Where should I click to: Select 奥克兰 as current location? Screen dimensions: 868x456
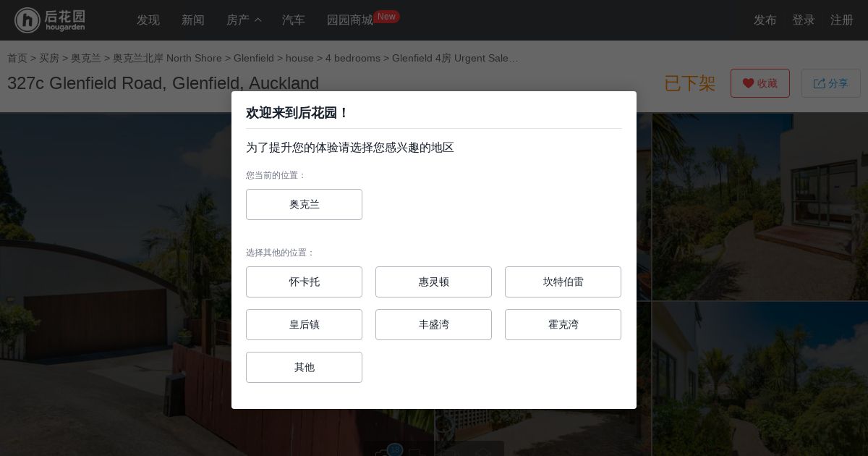pos(304,204)
